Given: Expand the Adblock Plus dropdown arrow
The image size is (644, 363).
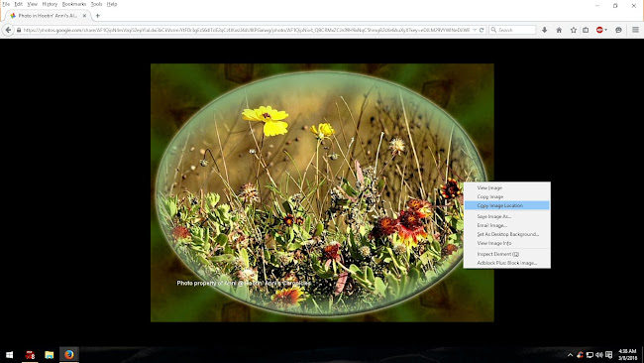Looking at the screenshot, I should pyautogui.click(x=605, y=30).
